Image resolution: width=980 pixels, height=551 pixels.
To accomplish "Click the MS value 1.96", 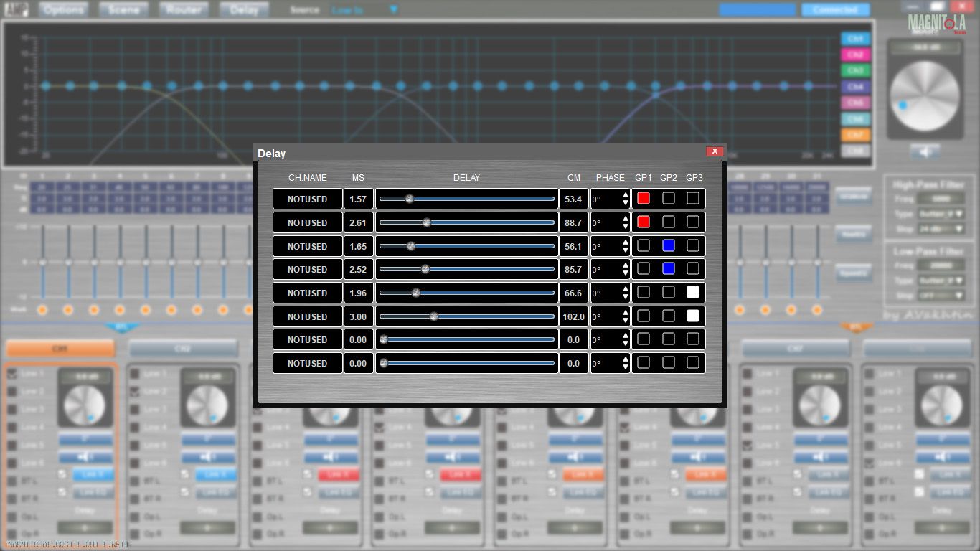I will tap(358, 293).
